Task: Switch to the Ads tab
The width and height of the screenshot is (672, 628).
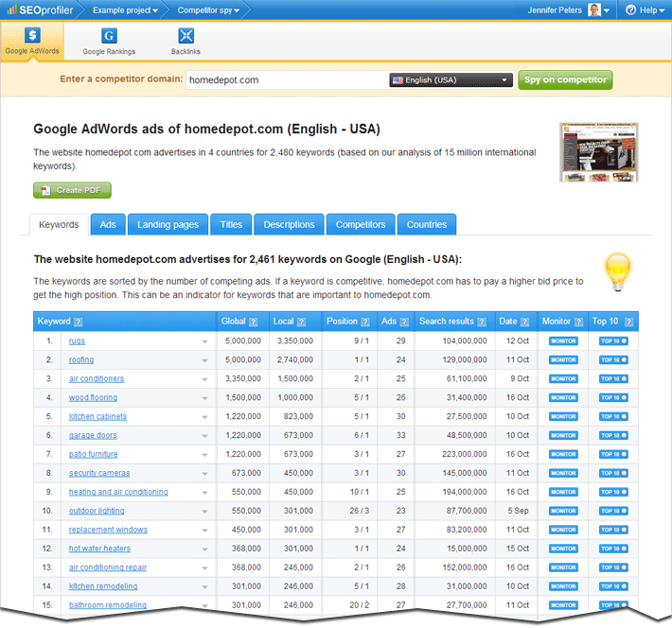Action: 108,225
